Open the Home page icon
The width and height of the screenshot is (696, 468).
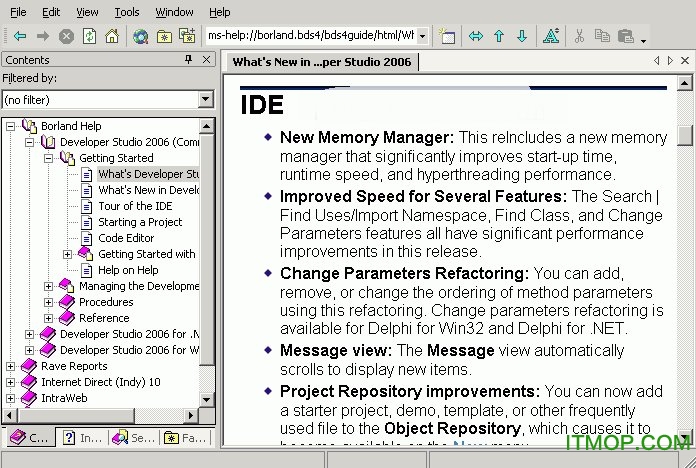click(112, 36)
